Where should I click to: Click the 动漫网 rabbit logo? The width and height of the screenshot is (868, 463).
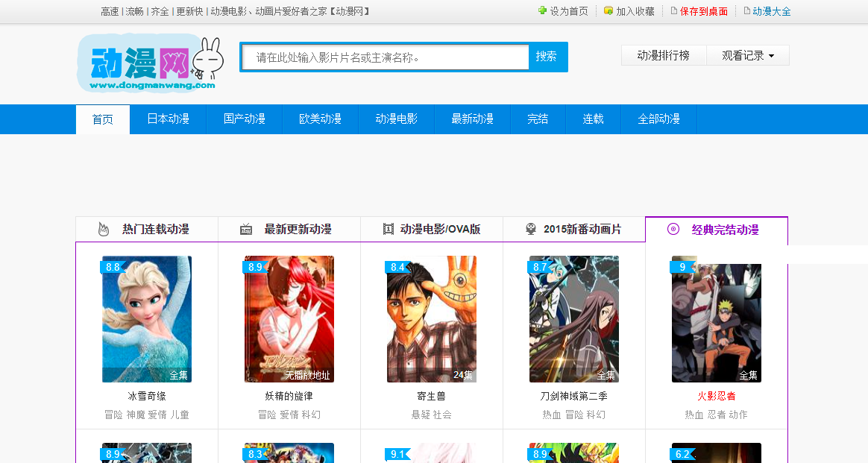150,63
